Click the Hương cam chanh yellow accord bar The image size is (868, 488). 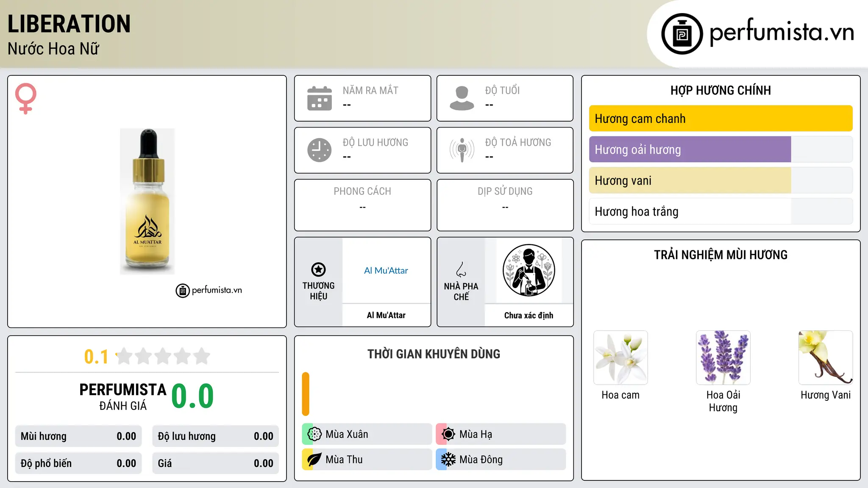pos(721,118)
